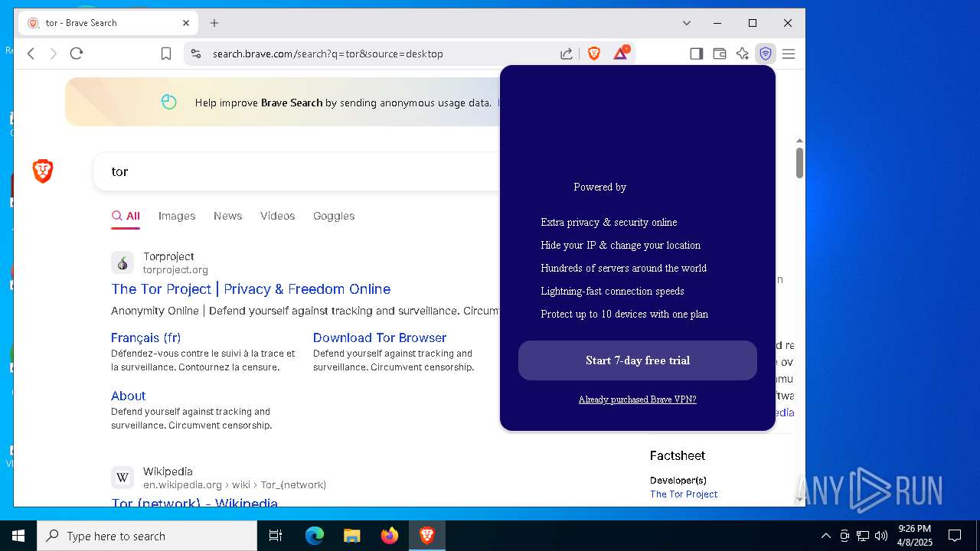Image resolution: width=980 pixels, height=551 pixels.
Task: Open the 'Download Tor Browser' link
Action: click(x=380, y=337)
